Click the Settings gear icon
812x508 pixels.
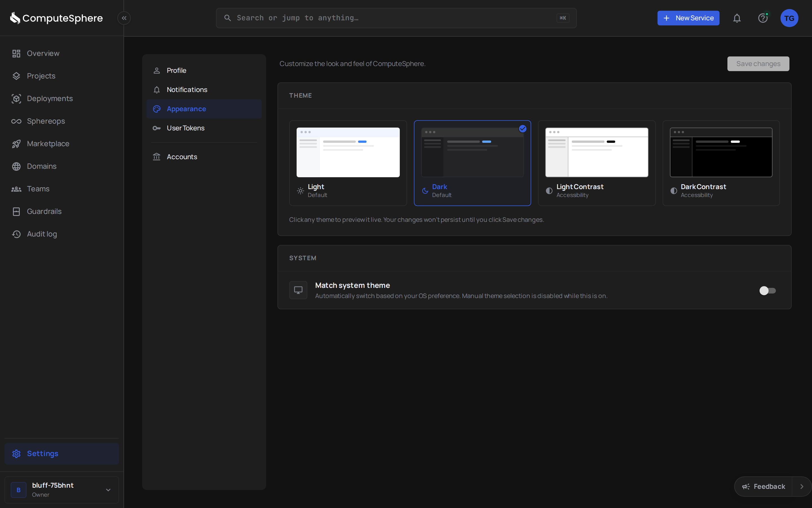click(x=16, y=454)
